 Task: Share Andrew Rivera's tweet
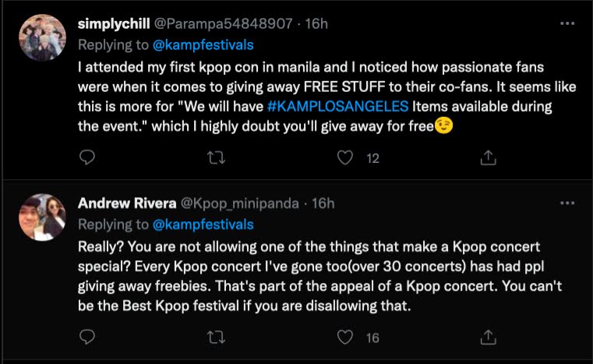(488, 337)
